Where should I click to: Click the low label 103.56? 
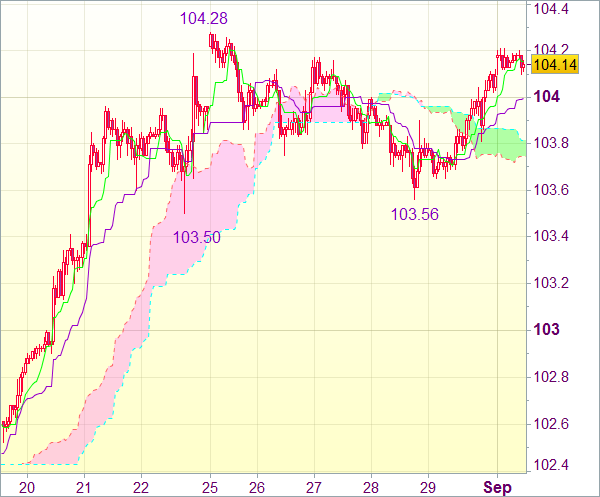(x=414, y=215)
